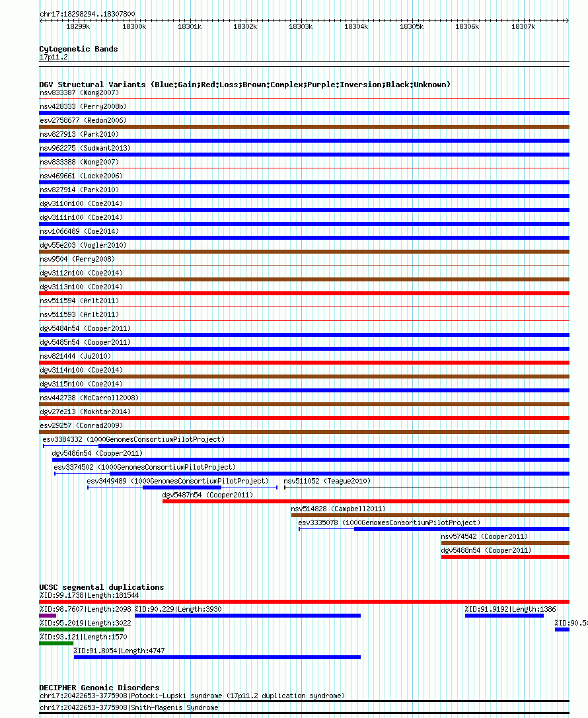Click the red loss bar under dgv5487n54

point(366,501)
